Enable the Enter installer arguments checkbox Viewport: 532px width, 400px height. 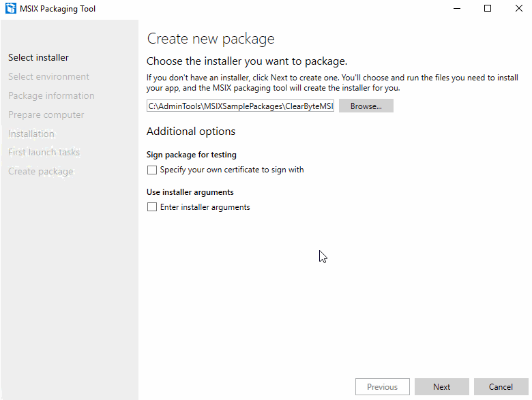click(152, 206)
